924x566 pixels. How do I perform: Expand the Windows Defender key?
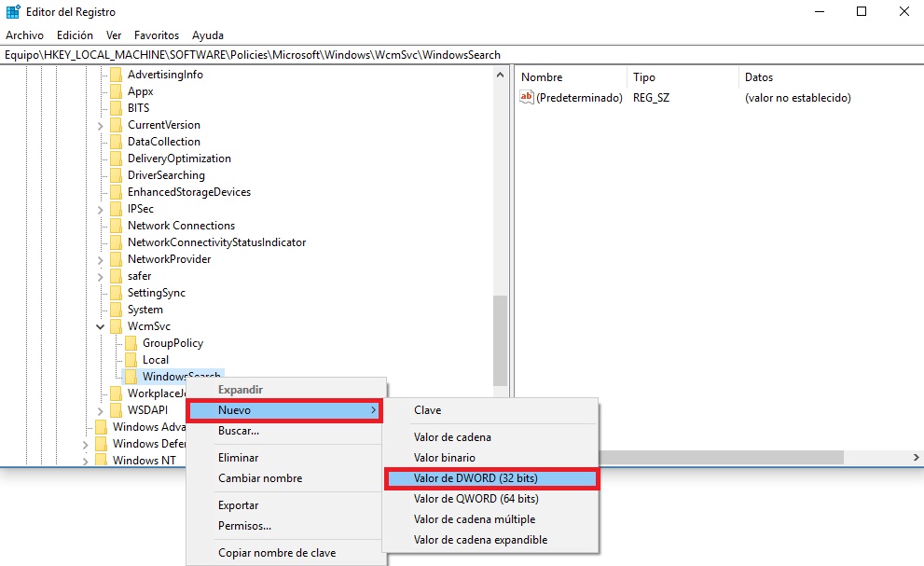click(86, 445)
